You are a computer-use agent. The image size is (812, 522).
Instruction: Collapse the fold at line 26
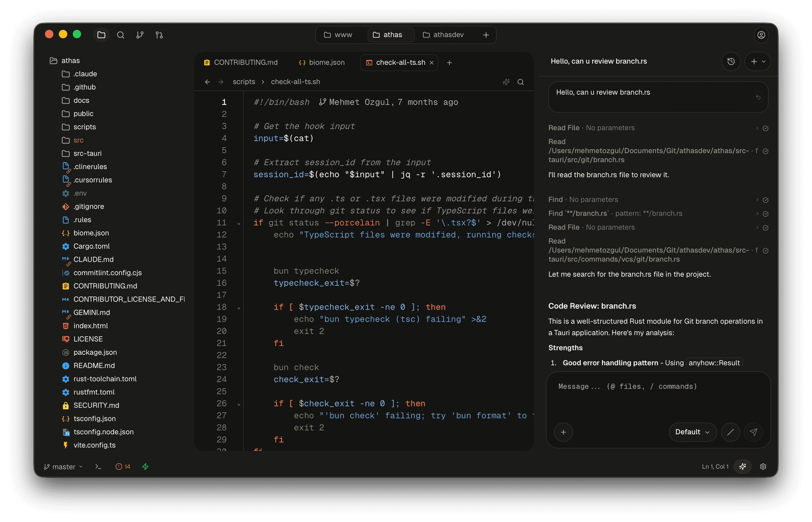tap(239, 404)
